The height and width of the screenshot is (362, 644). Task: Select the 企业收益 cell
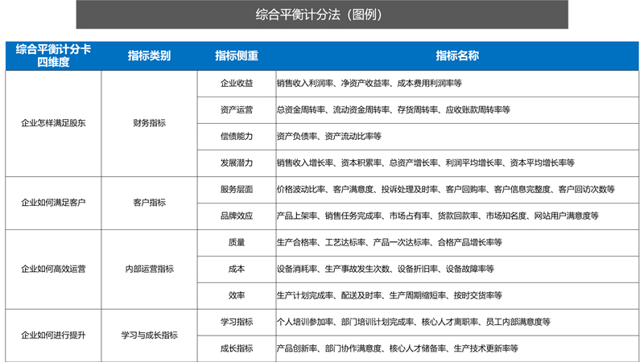[x=237, y=83]
